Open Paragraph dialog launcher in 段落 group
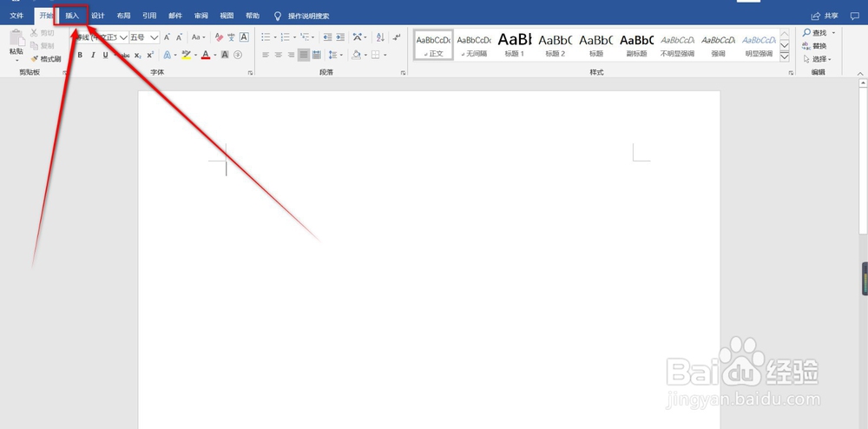Image resolution: width=868 pixels, height=429 pixels. tap(403, 73)
